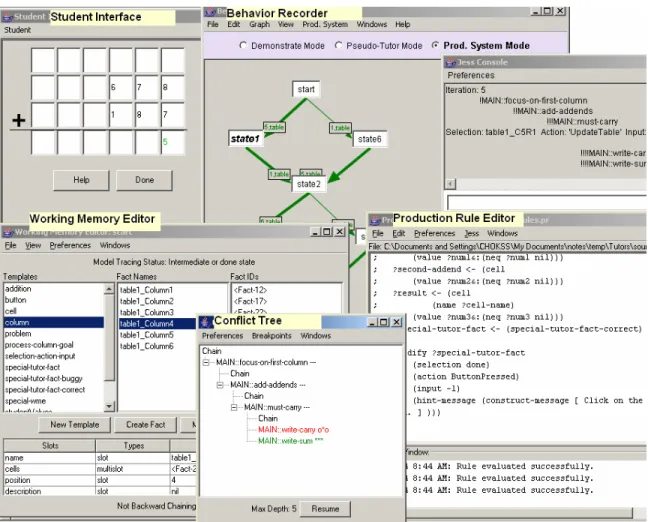The image size is (648, 522).
Task: Select state6 node in behavior graph
Action: [x=369, y=139]
